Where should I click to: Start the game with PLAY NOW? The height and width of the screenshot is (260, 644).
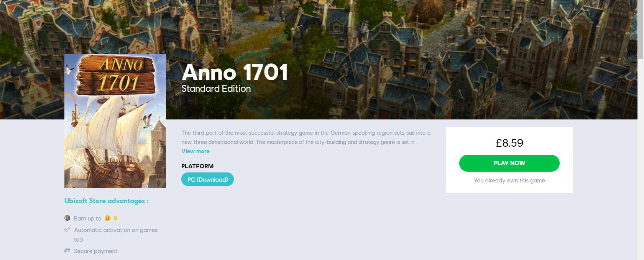tap(509, 163)
